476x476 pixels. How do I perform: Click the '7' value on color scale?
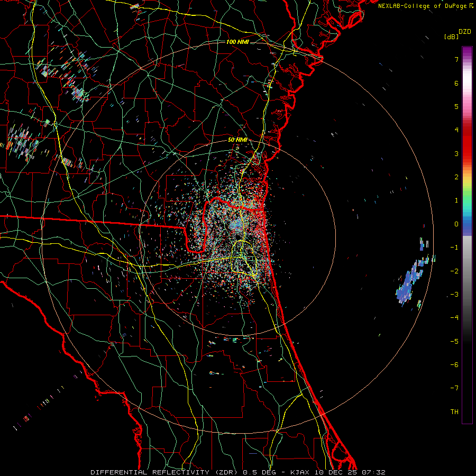coord(456,59)
